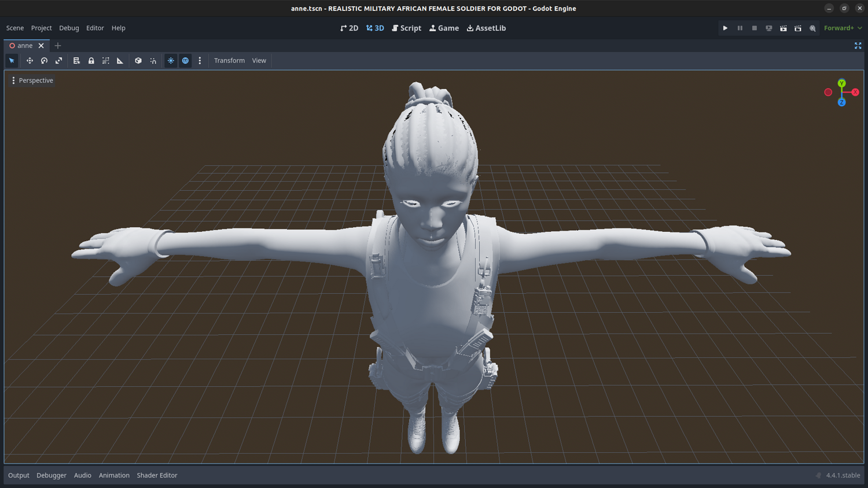This screenshot has width=868, height=488.
Task: Open the Output bottom panel
Action: [x=19, y=475]
